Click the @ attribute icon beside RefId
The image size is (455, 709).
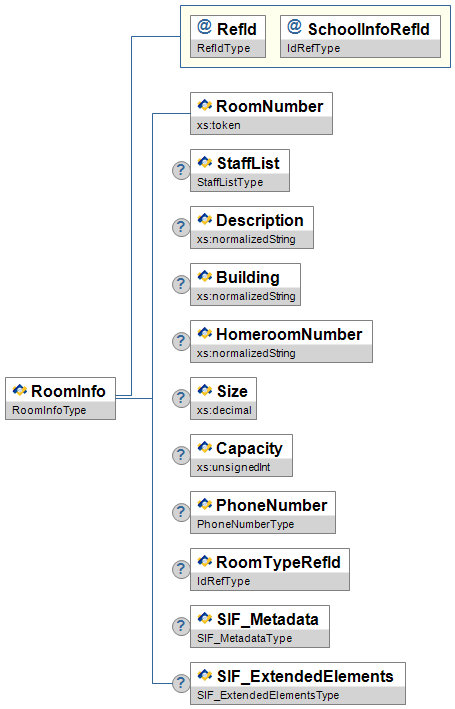click(x=204, y=27)
